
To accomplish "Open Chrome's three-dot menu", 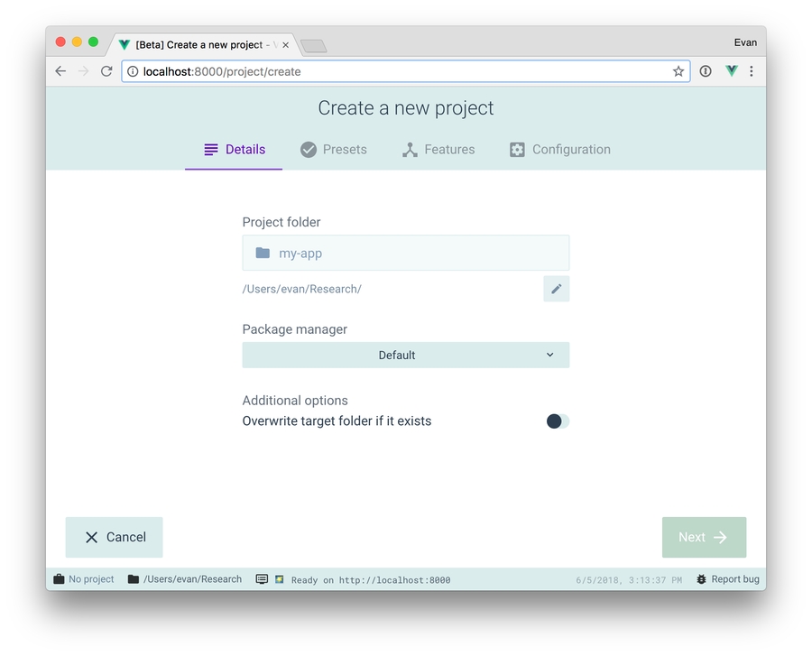I will [752, 71].
